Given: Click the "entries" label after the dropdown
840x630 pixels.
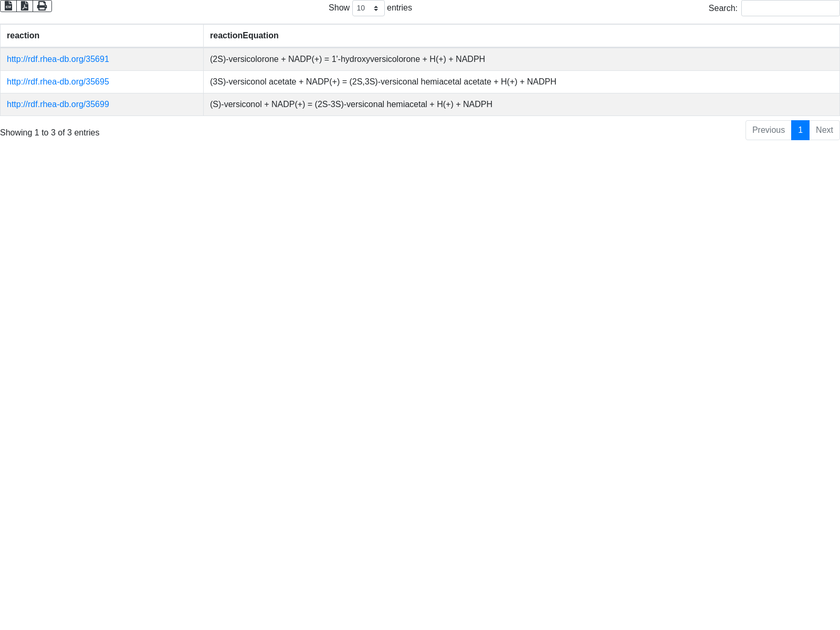Looking at the screenshot, I should (399, 8).
